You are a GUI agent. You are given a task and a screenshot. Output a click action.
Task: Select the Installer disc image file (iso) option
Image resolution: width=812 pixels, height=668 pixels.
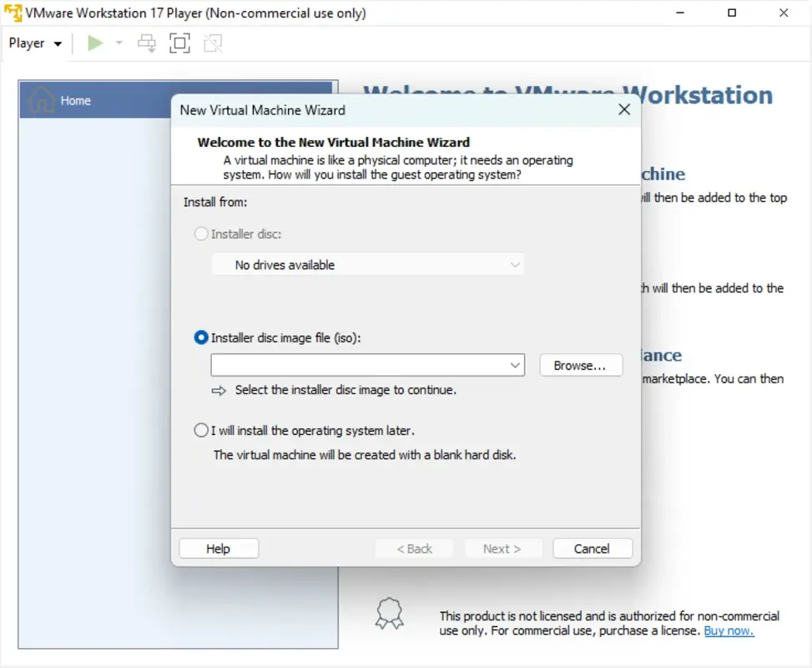[x=200, y=337]
